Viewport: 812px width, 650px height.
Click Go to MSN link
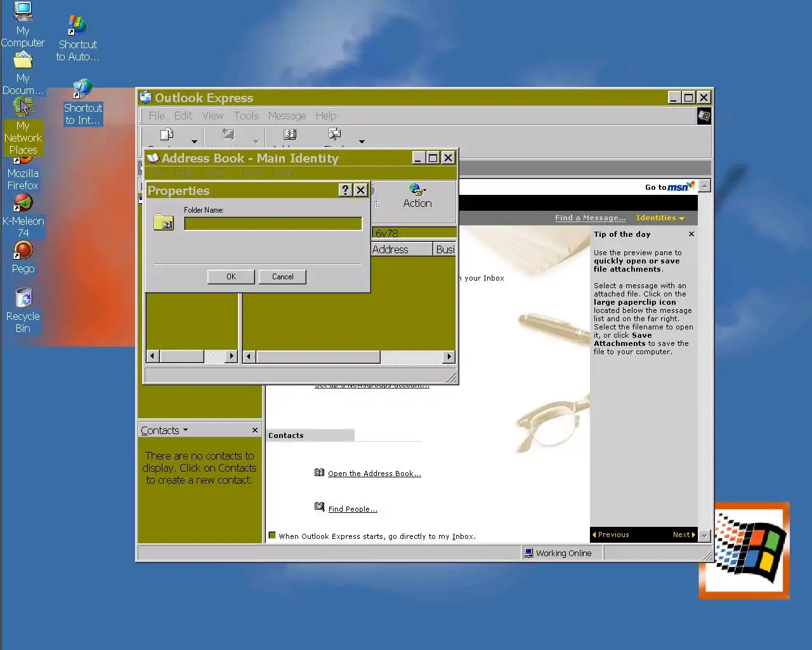[x=669, y=187]
